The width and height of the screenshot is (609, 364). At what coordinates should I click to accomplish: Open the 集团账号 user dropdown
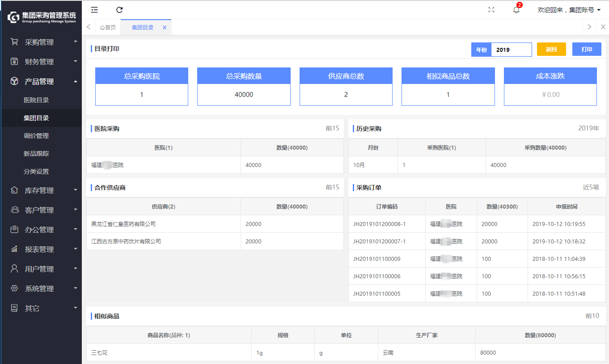coord(569,10)
